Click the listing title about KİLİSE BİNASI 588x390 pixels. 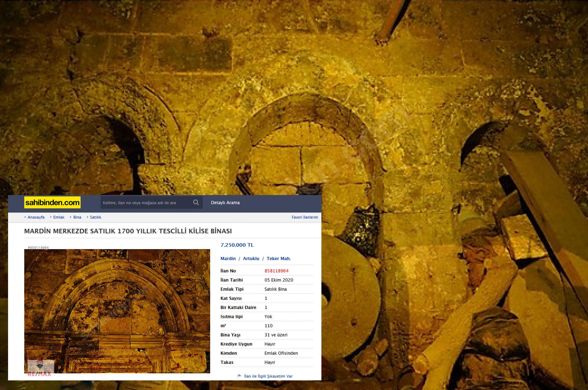click(x=128, y=231)
